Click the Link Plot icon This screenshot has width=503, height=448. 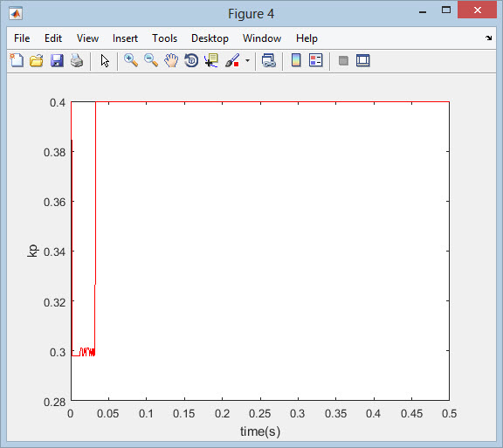tap(268, 60)
